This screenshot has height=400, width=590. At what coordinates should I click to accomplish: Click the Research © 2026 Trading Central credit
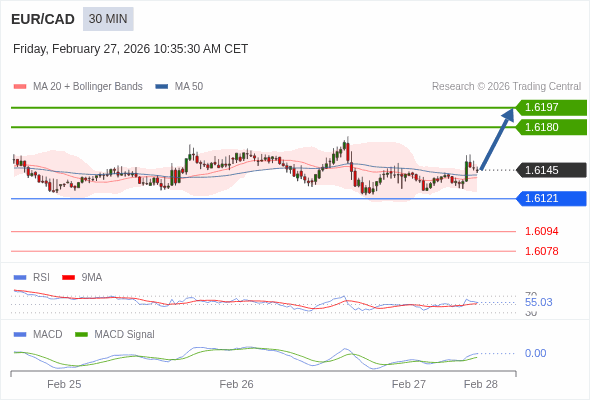(506, 87)
